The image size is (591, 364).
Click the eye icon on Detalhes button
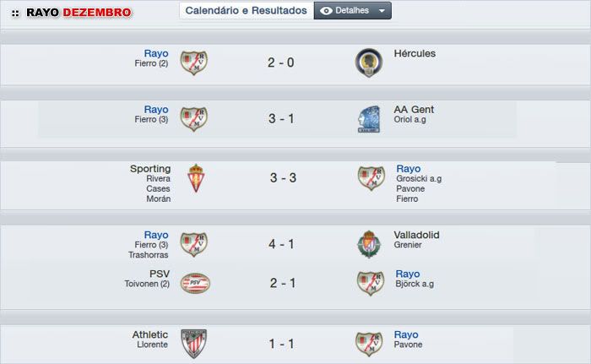point(327,11)
